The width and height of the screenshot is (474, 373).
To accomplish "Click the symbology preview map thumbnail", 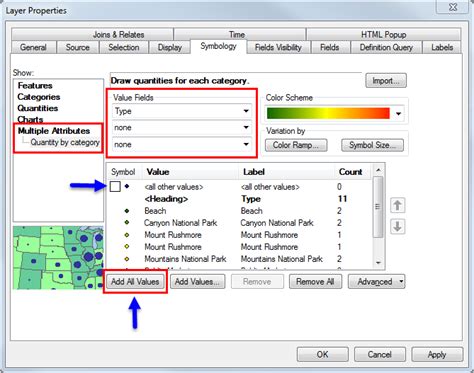I will click(x=58, y=258).
